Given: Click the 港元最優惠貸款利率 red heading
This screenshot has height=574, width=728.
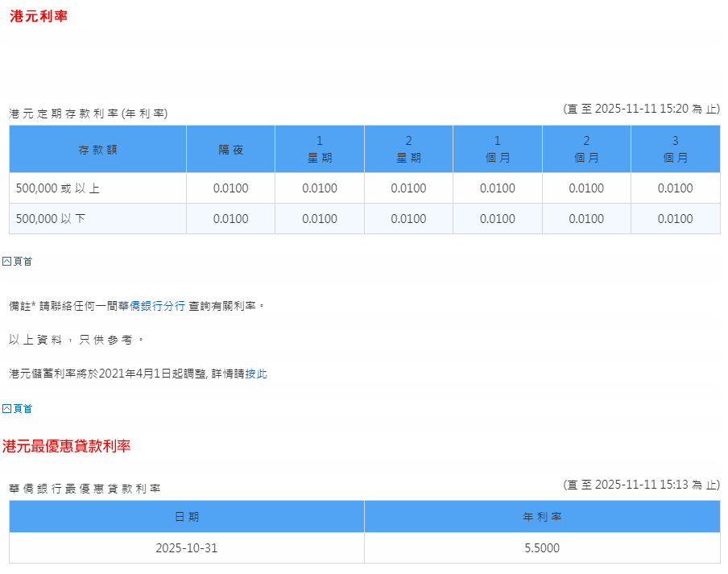Looking at the screenshot, I should [68, 444].
